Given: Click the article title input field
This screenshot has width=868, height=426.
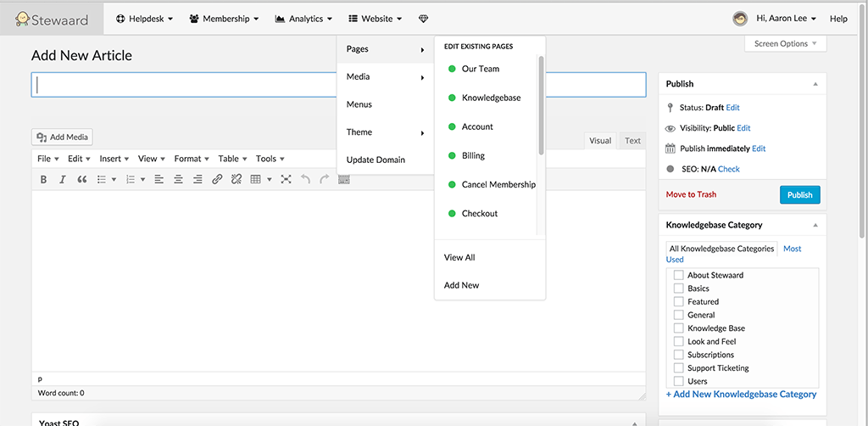Looking at the screenshot, I should coord(186,85).
